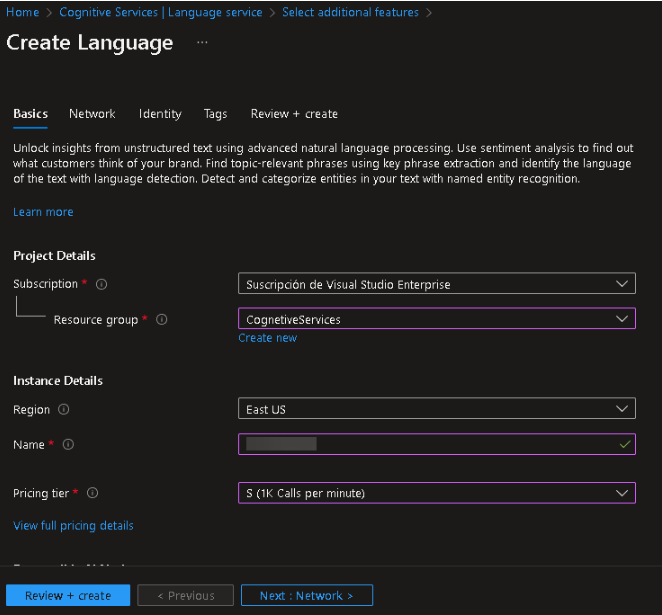Image resolution: width=662 pixels, height=615 pixels.
Task: Open the Pricing tier dropdown
Action: click(436, 493)
